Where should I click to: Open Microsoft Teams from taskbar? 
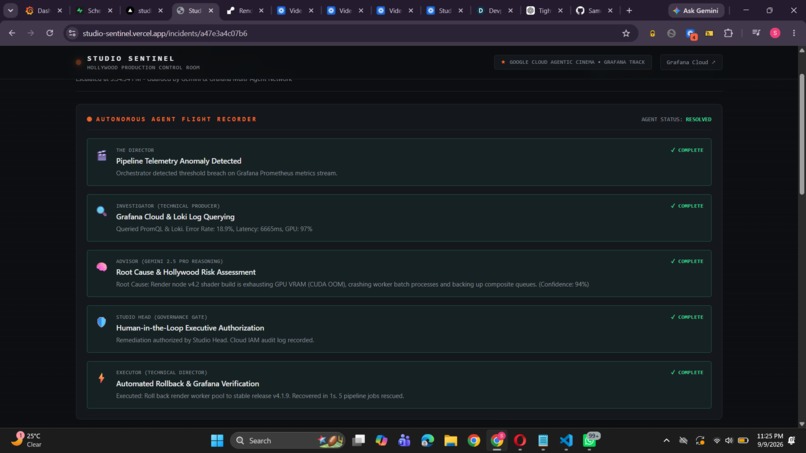point(405,441)
